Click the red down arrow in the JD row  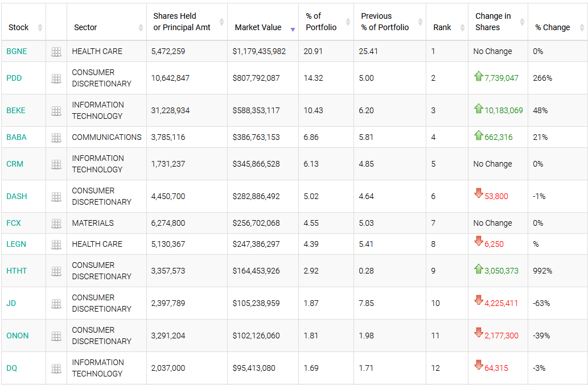[478, 301]
